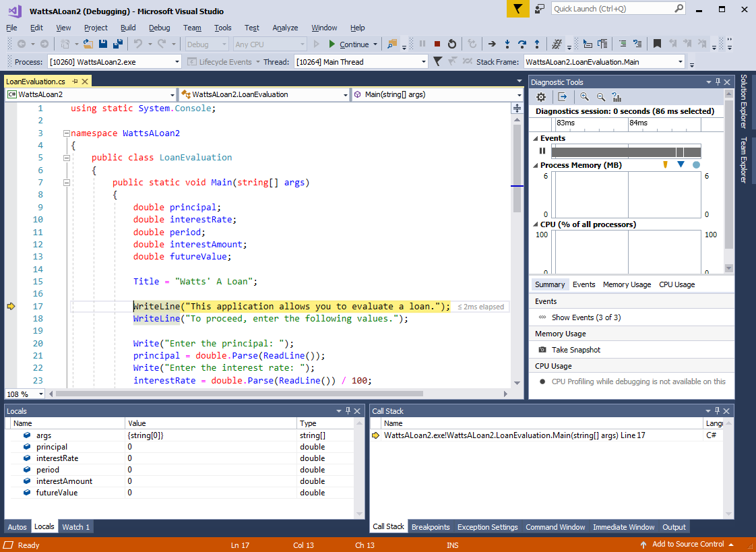The height and width of the screenshot is (552, 756).
Task: Collapse the Process Memory section
Action: tap(535, 165)
